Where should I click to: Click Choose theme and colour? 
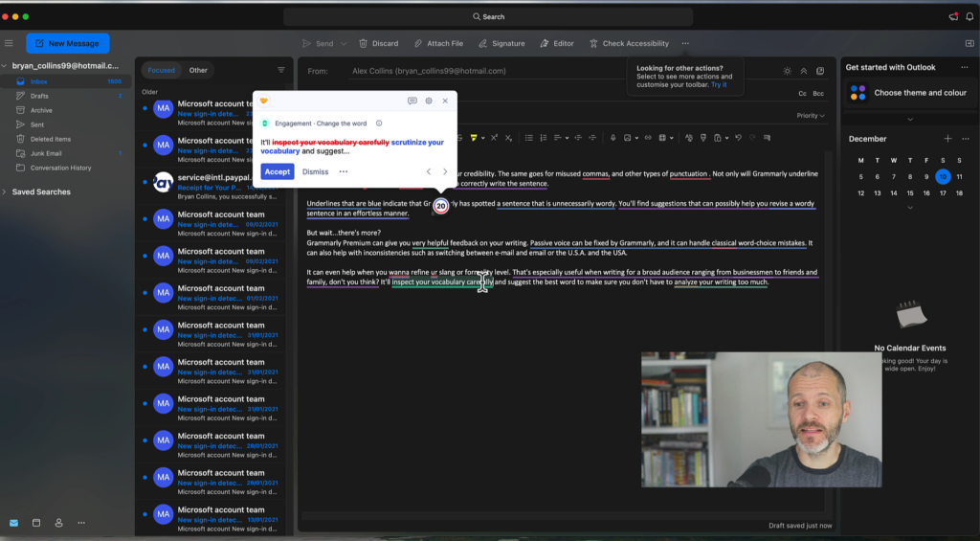tap(908, 93)
